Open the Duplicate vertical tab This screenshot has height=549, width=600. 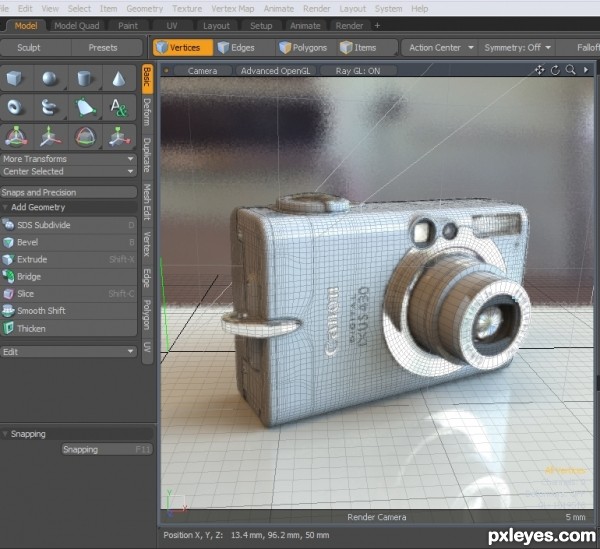147,155
